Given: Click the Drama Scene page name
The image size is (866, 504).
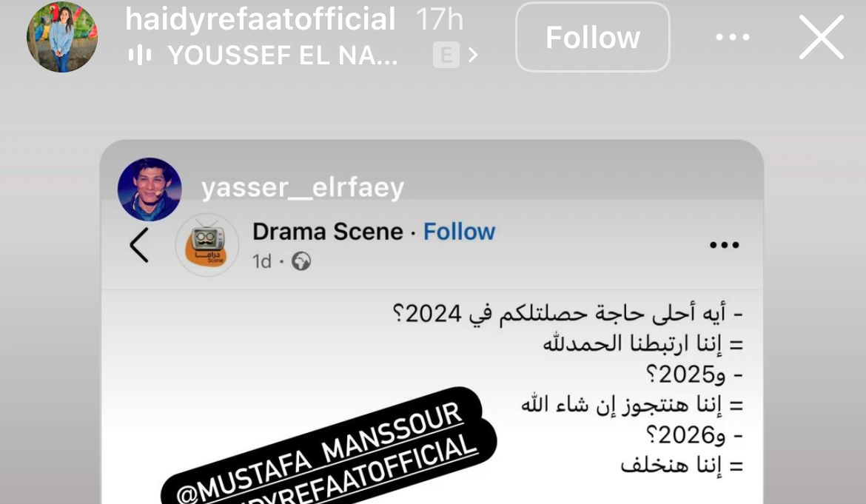Looking at the screenshot, I should 327,232.
